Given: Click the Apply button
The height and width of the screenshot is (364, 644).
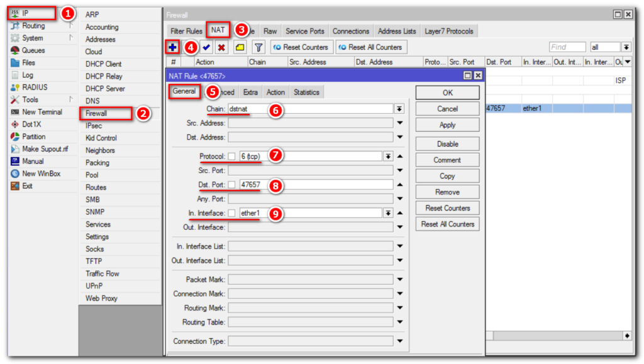Looking at the screenshot, I should 447,125.
